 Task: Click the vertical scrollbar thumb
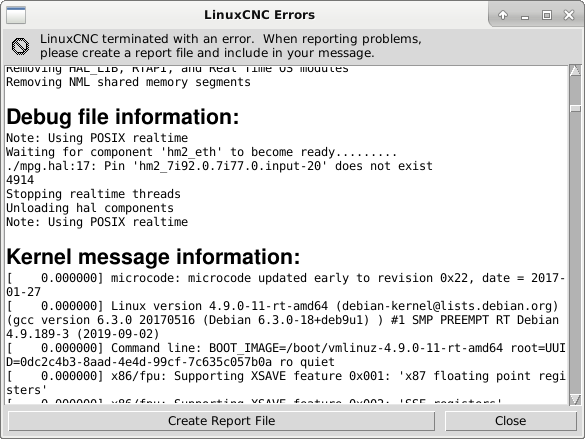tap(575, 108)
